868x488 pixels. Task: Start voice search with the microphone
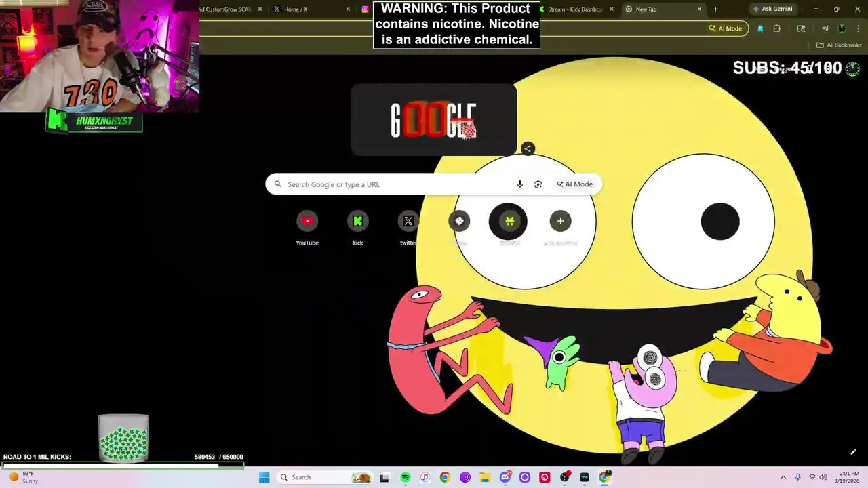(519, 184)
